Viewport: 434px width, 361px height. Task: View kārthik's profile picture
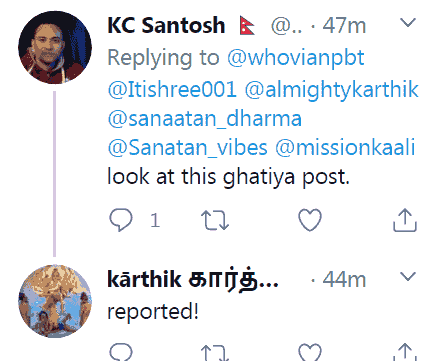pyautogui.click(x=55, y=301)
